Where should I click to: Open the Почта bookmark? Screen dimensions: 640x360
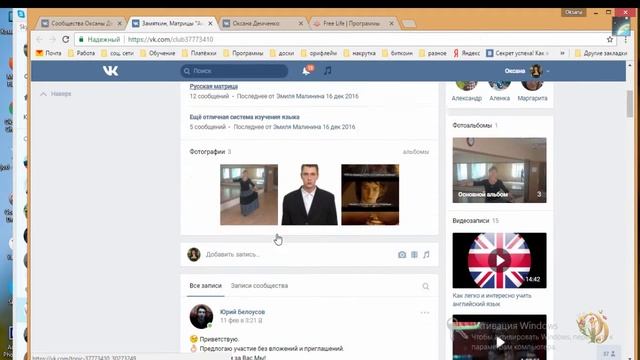click(x=49, y=53)
